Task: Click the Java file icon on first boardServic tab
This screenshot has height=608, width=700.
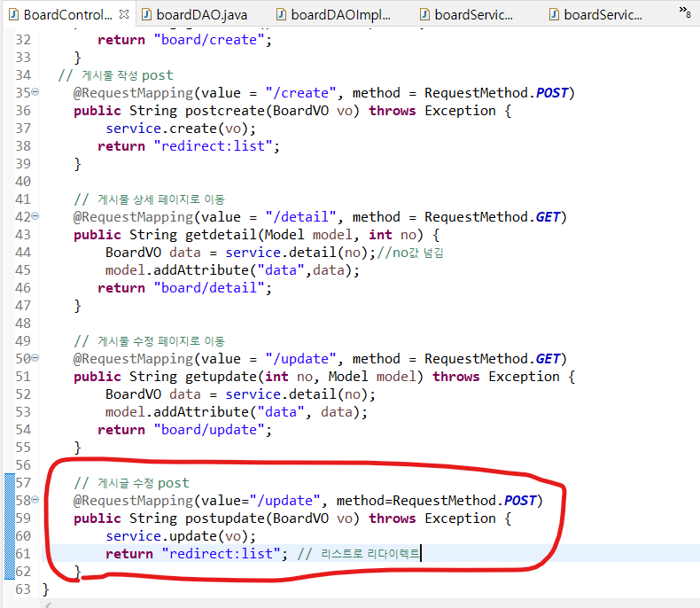Action: [424, 15]
